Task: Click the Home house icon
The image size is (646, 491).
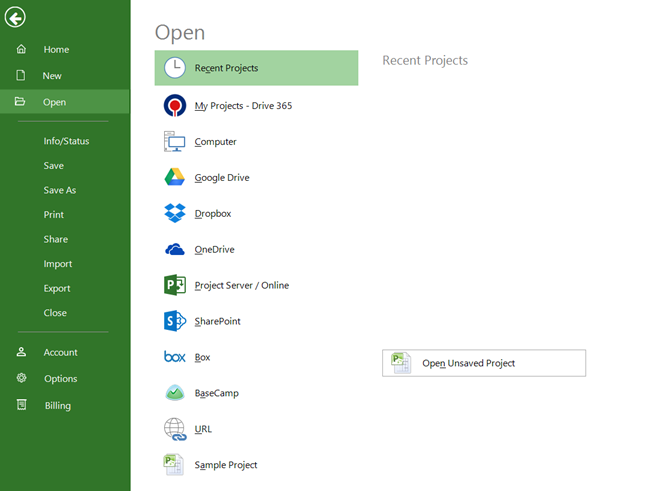Action: click(21, 49)
